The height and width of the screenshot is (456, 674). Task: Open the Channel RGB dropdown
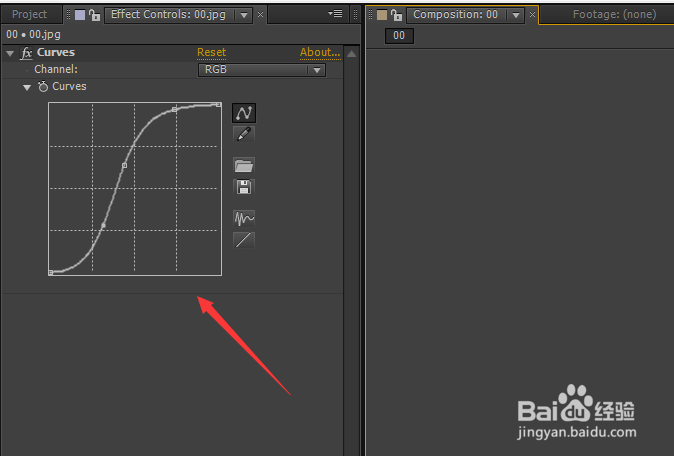click(x=262, y=70)
